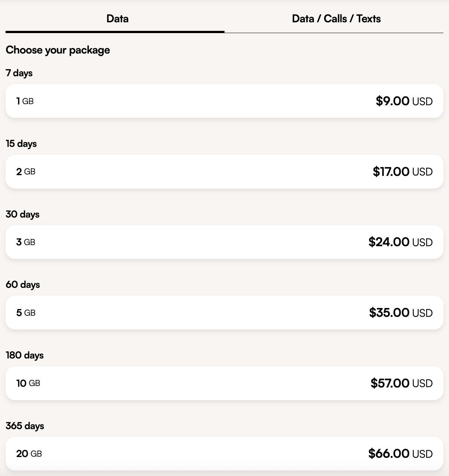The height and width of the screenshot is (476, 449).
Task: Click the "60 days" duration heading
Action: tap(23, 284)
